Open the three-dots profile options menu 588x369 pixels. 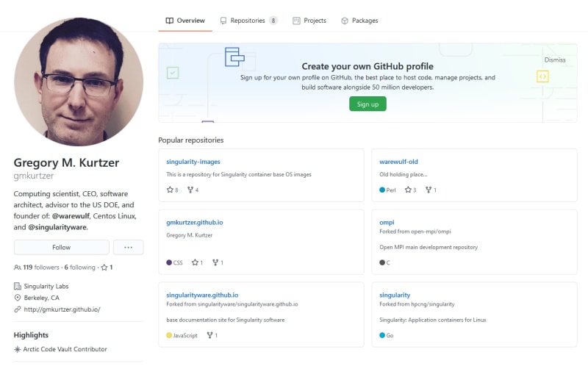click(x=128, y=248)
